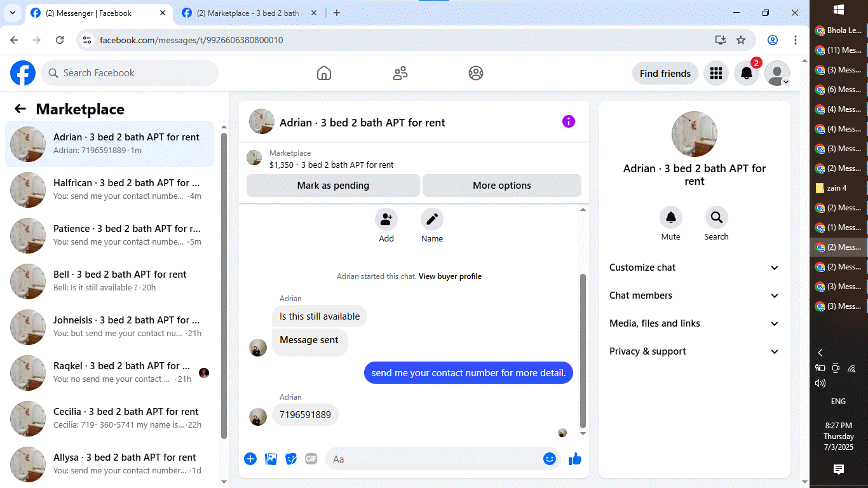Click the sent message about contact number
Screen dimensions: 868x488
click(x=468, y=373)
